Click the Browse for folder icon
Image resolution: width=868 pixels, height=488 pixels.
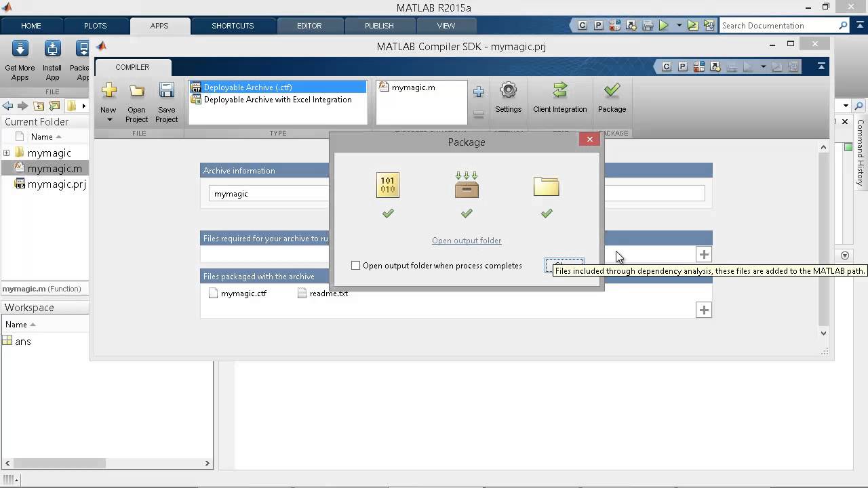coord(55,106)
